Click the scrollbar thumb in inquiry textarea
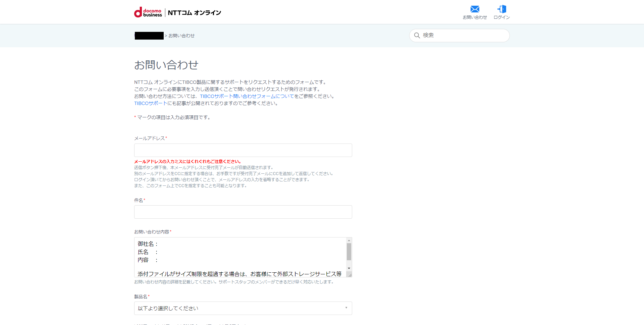 pyautogui.click(x=349, y=252)
